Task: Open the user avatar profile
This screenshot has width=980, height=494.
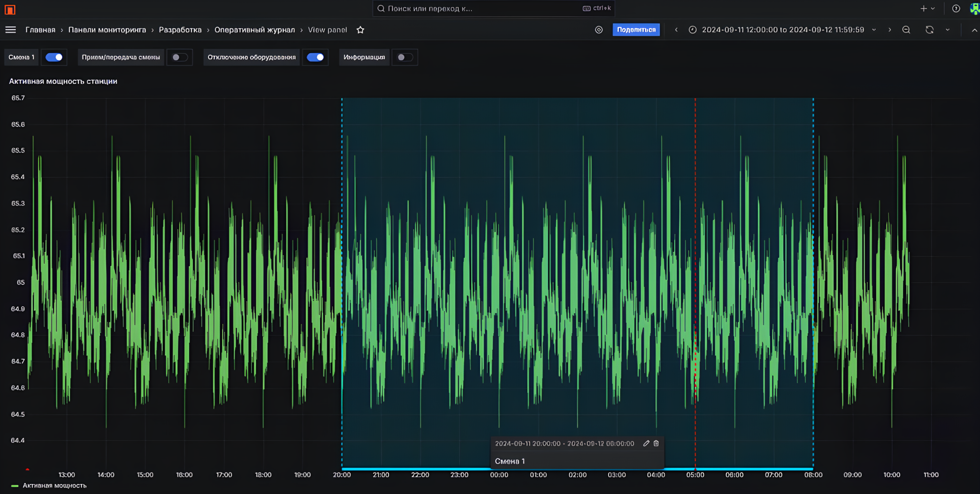Action: point(975,9)
